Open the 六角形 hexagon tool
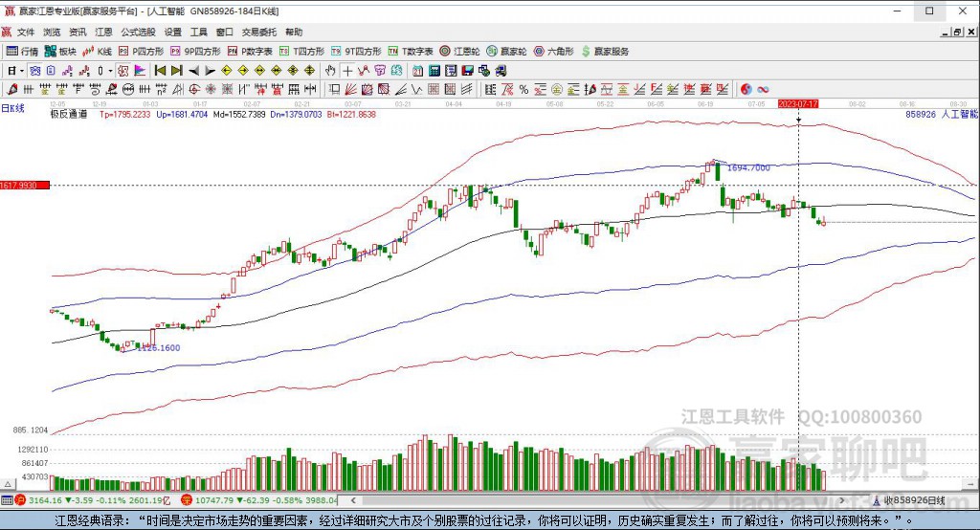Image resolution: width=980 pixels, height=530 pixels. [554, 52]
